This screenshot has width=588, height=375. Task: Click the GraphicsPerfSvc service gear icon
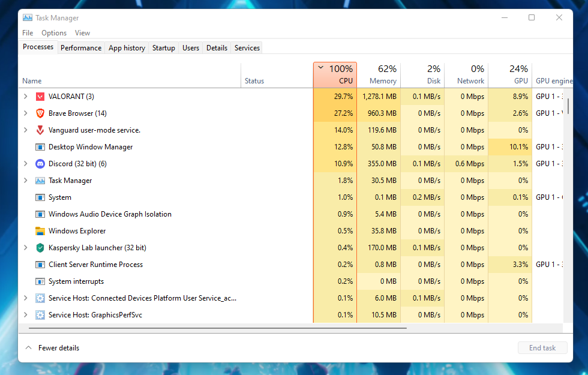40,315
